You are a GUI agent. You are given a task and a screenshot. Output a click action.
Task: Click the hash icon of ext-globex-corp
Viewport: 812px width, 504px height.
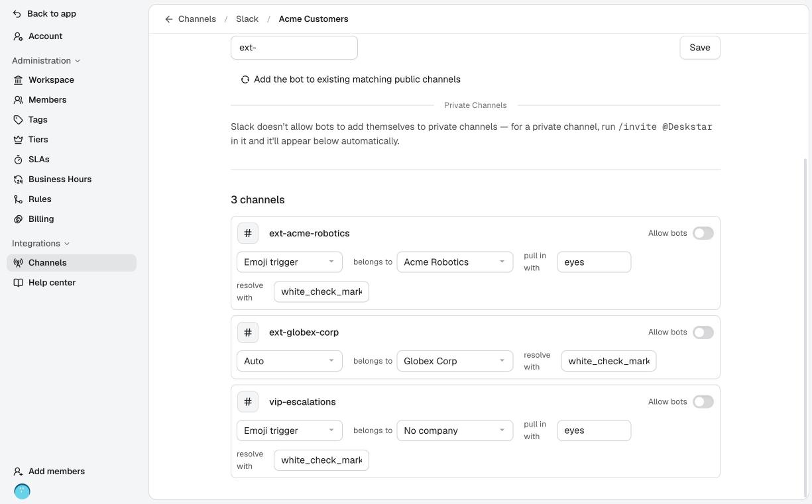(x=248, y=332)
